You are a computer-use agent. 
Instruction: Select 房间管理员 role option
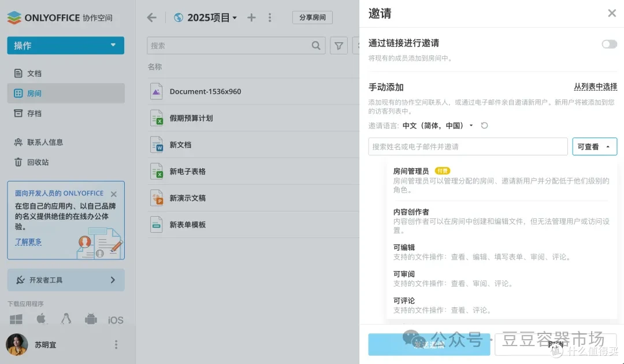point(502,180)
